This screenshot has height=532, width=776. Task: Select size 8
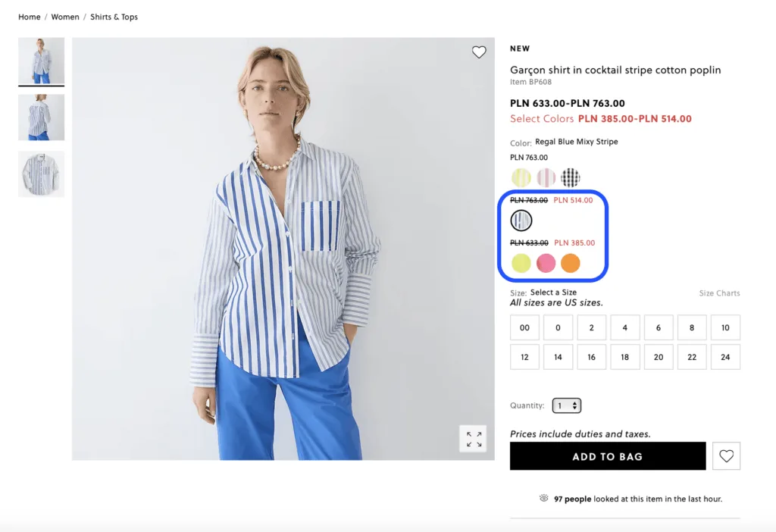pos(692,327)
